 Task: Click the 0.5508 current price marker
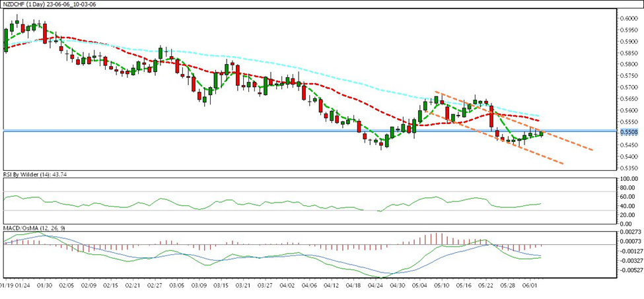(628, 132)
